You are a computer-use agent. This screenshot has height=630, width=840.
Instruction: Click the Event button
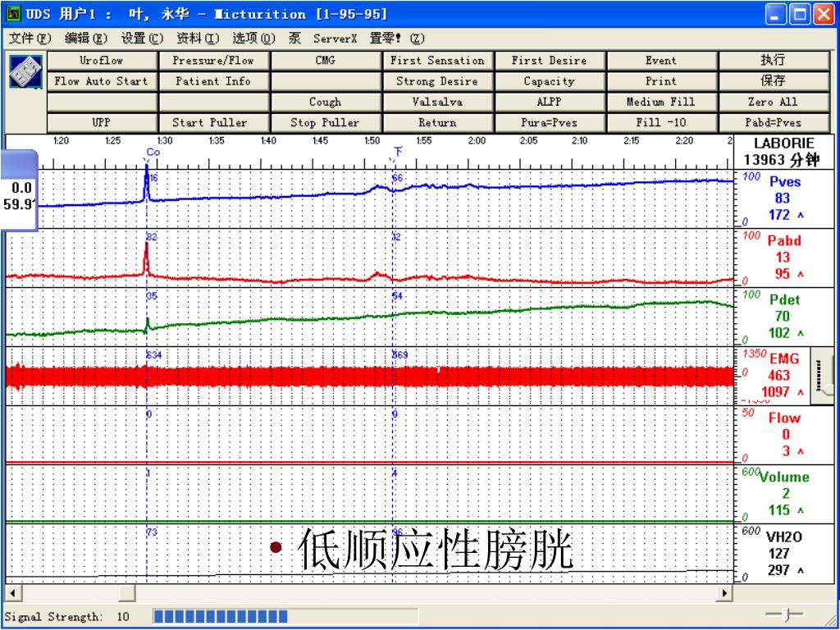tap(662, 61)
